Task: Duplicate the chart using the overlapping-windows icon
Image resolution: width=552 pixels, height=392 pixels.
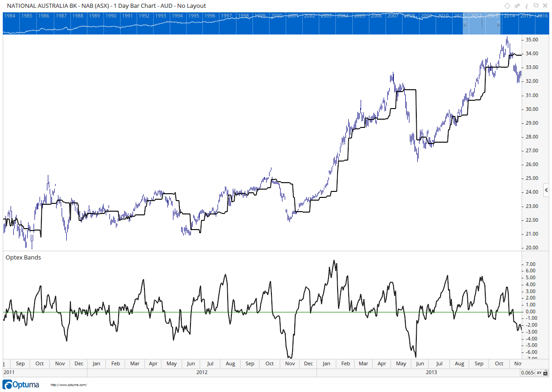Action: point(535,6)
